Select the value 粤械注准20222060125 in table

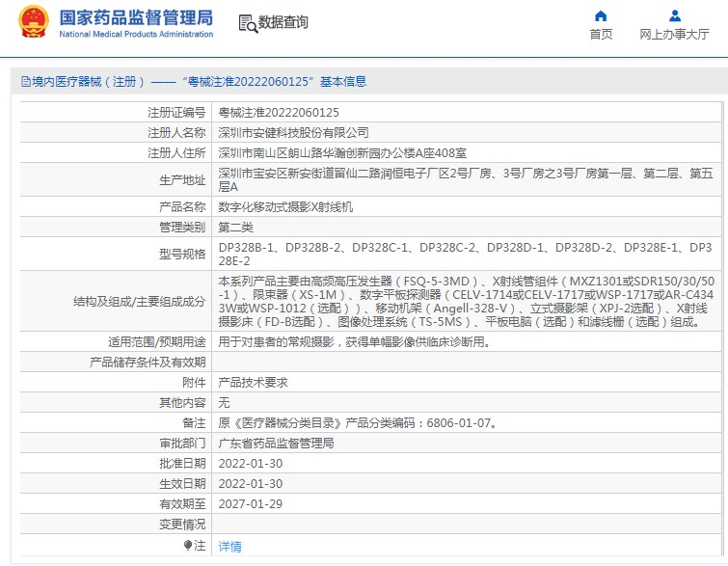coord(279,113)
